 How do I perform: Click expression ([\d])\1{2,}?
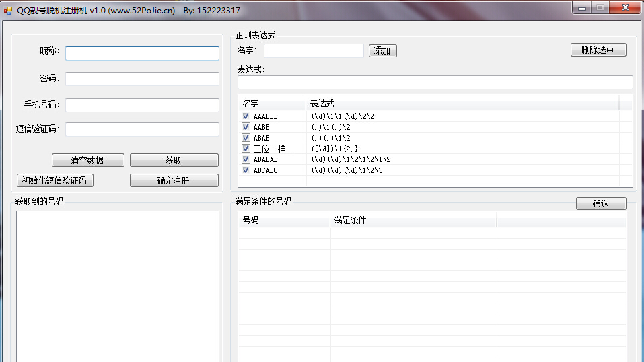(x=334, y=149)
